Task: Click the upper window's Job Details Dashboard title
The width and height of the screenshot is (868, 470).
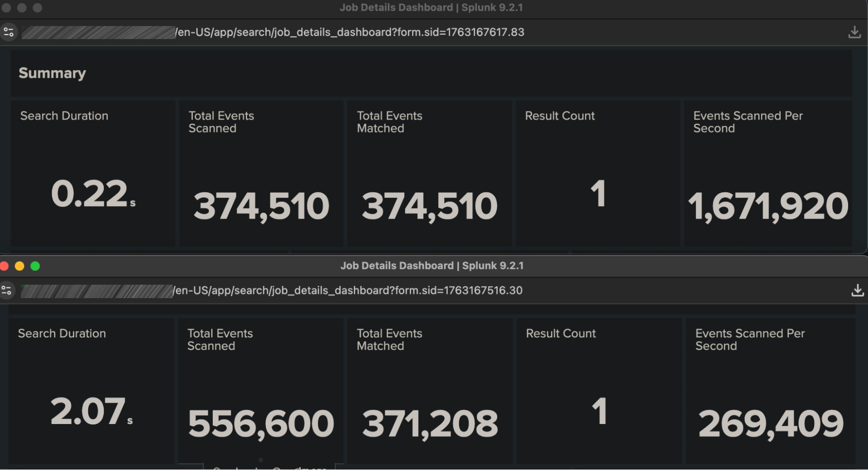Action: click(431, 7)
